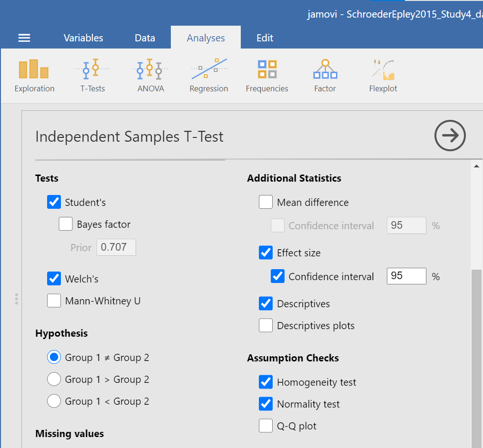This screenshot has width=483, height=448.
Task: Open the Flexplot module menu
Action: [x=383, y=76]
